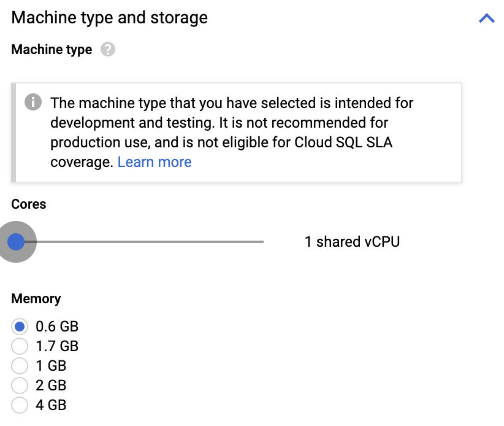Select the 2 GB memory option
The image size is (504, 426).
pyautogui.click(x=20, y=385)
